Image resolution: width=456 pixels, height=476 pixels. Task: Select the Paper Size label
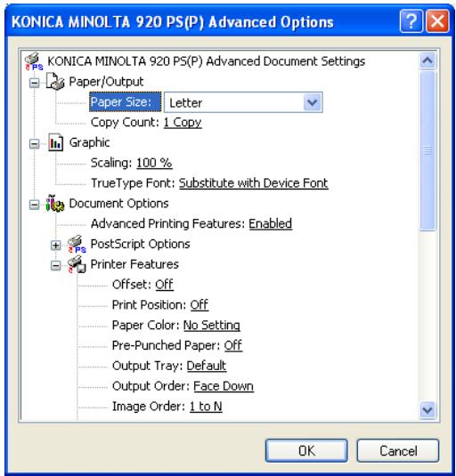click(x=125, y=102)
